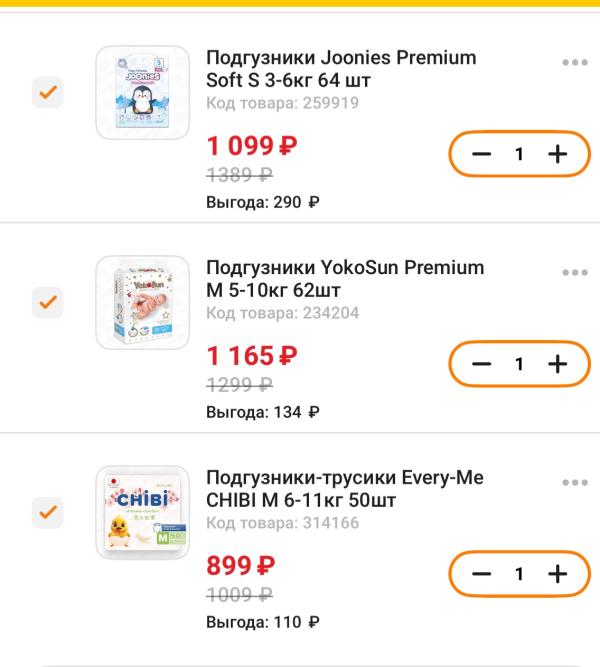Open Joonies diaper product image
This screenshot has width=600, height=667.
point(142,93)
